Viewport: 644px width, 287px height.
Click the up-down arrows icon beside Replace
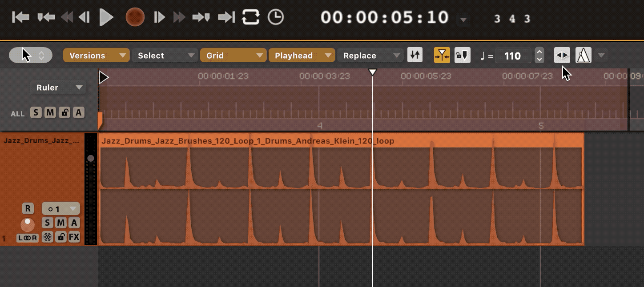tap(415, 56)
